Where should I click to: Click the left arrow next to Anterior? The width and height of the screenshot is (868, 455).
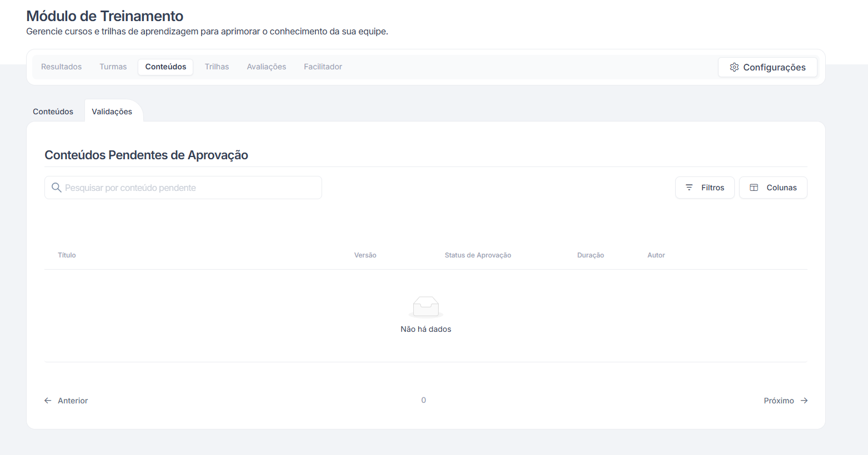point(48,401)
